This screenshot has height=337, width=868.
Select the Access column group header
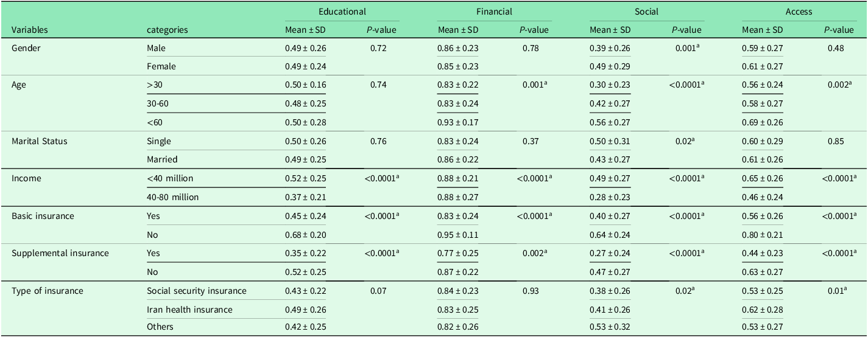click(x=799, y=12)
